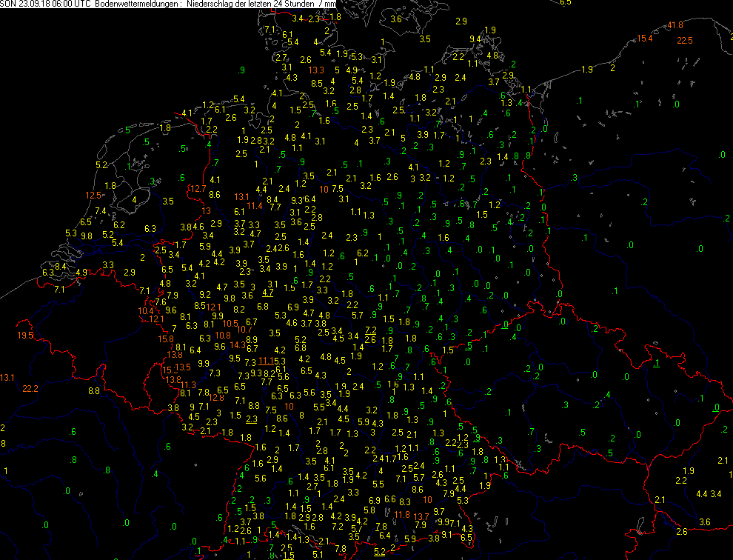Select the underlined 11.1 station value

(266, 361)
